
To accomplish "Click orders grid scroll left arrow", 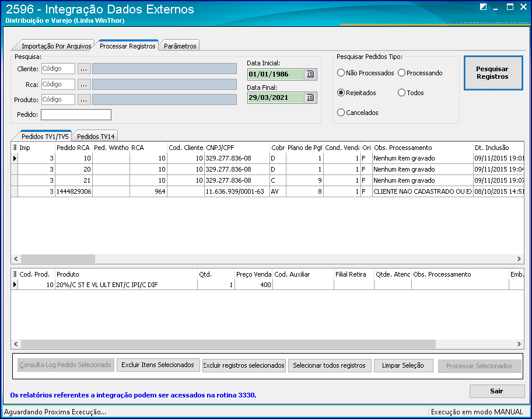I will pos(16,259).
